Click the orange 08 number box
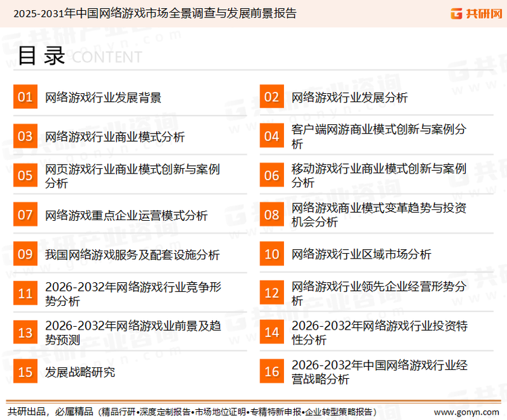507x420 pixels. pyautogui.click(x=272, y=215)
